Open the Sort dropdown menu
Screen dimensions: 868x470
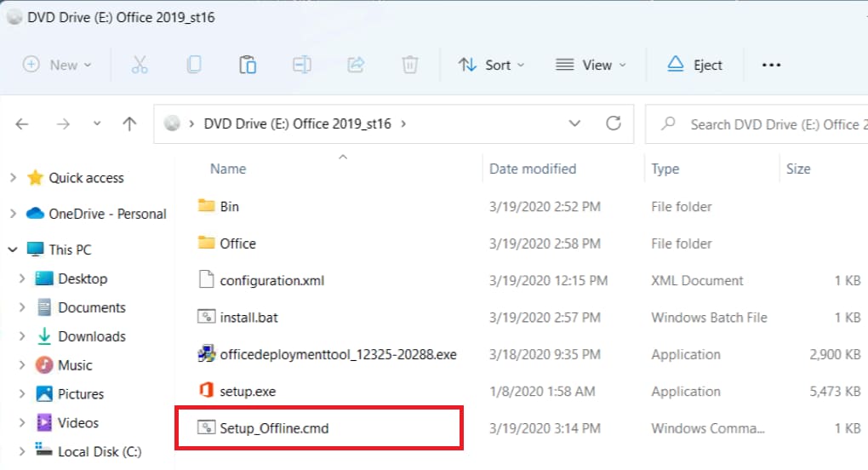pyautogui.click(x=491, y=65)
